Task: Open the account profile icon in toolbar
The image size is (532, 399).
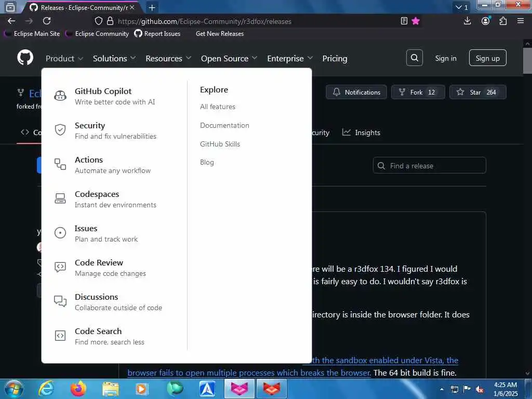Action: click(486, 21)
